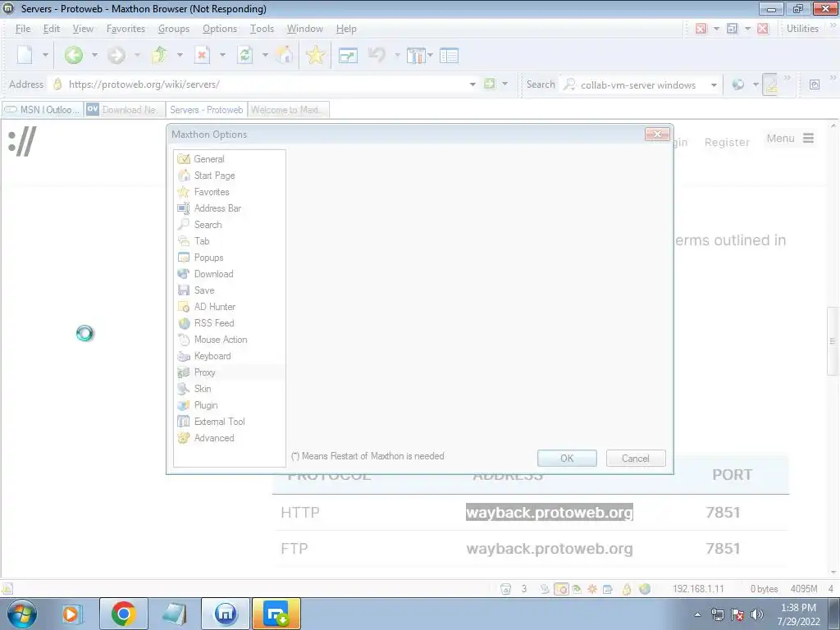The image size is (840, 630).
Task: Click the Utilities toolbar button
Action: click(x=802, y=29)
